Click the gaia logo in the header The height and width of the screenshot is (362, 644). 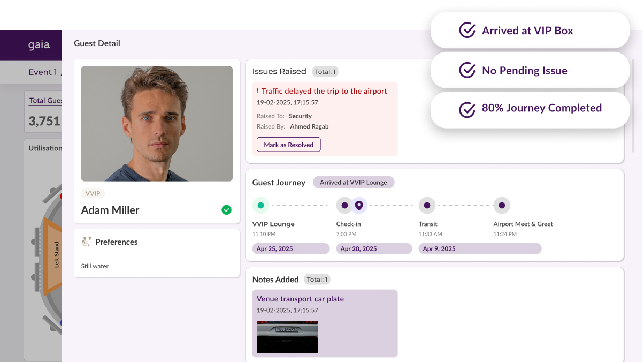(x=39, y=45)
